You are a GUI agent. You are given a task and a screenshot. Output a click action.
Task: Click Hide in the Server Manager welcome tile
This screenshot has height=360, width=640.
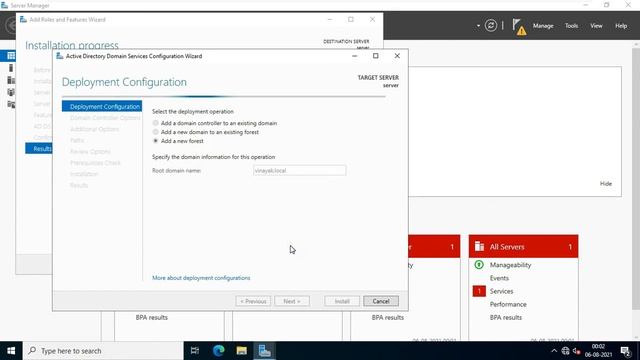pos(606,184)
